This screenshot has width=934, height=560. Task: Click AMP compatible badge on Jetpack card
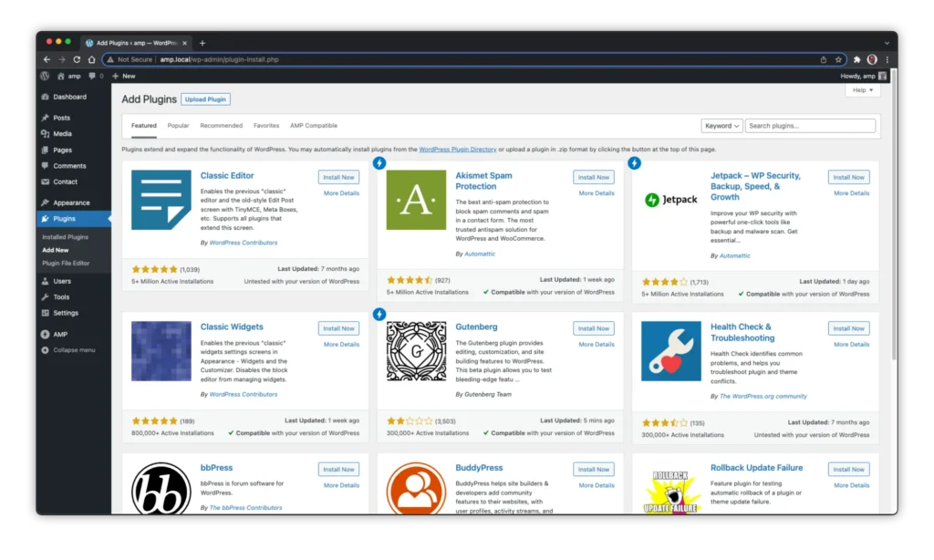point(635,163)
